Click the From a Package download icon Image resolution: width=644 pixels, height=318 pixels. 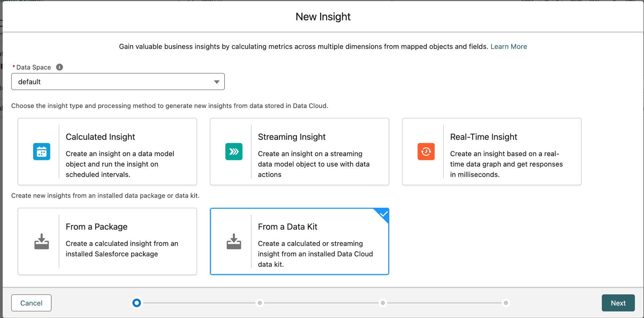click(x=42, y=241)
